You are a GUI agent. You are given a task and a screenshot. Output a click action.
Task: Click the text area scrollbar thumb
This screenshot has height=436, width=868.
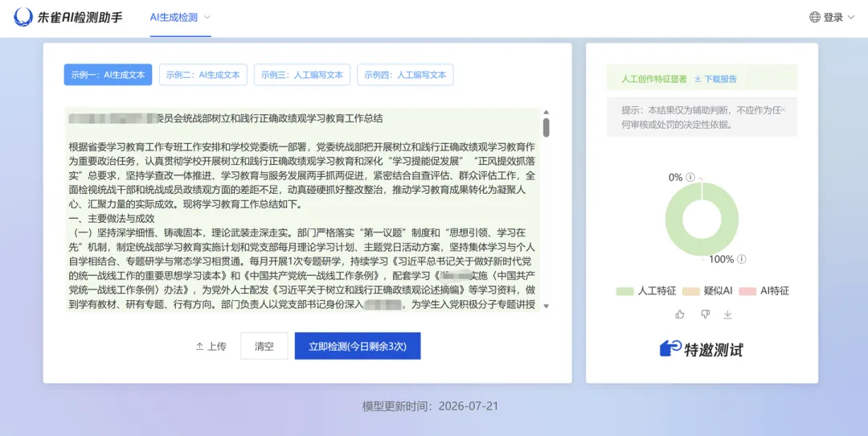546,127
